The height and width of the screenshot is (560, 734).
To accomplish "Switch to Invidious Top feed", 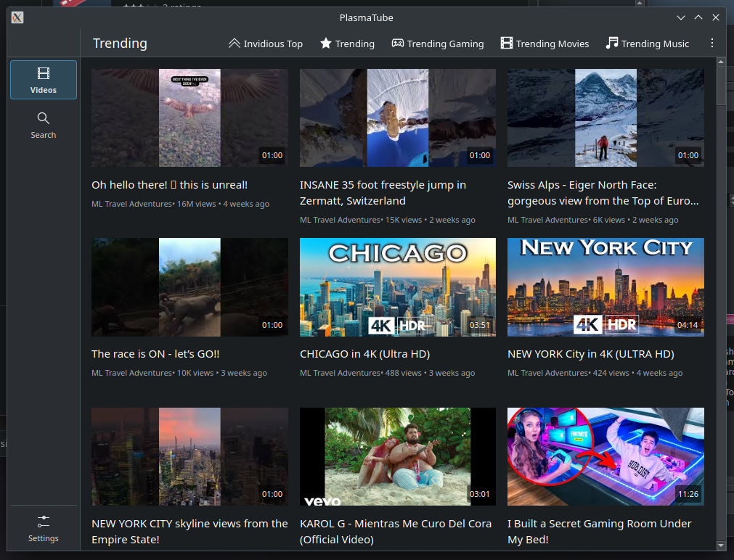I will tap(266, 44).
